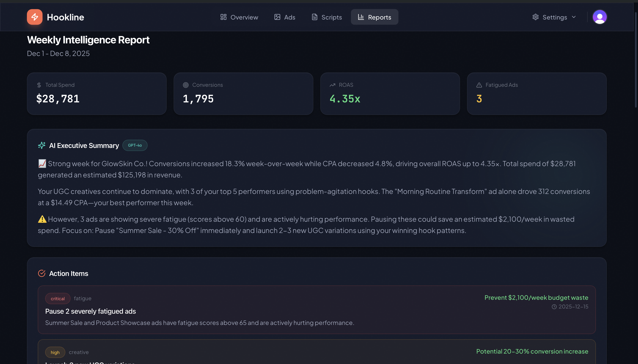Click the Action Items checkmark circle icon
The width and height of the screenshot is (638, 364).
41,273
